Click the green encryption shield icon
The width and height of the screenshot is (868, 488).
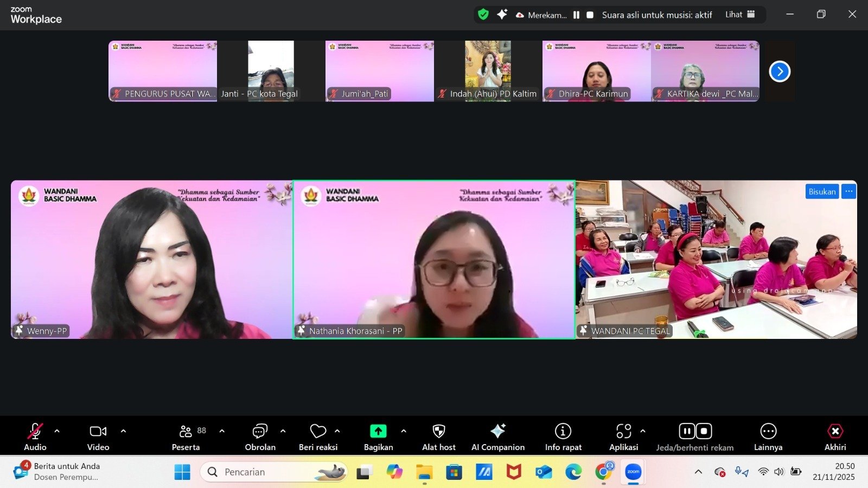click(x=483, y=15)
